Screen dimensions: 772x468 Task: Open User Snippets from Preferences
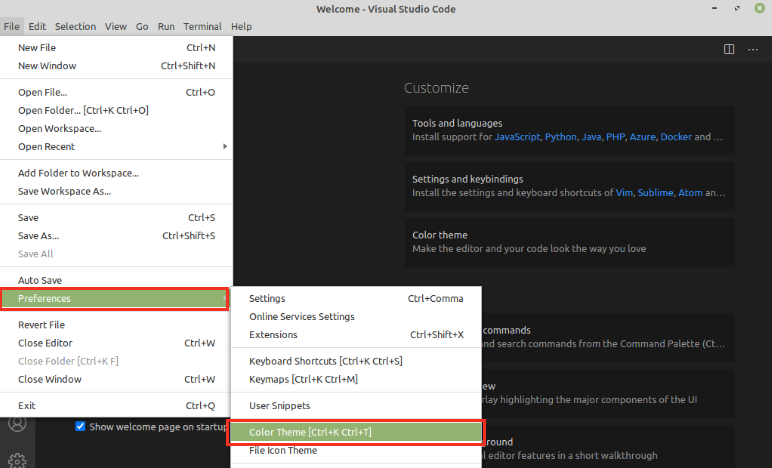(x=279, y=406)
